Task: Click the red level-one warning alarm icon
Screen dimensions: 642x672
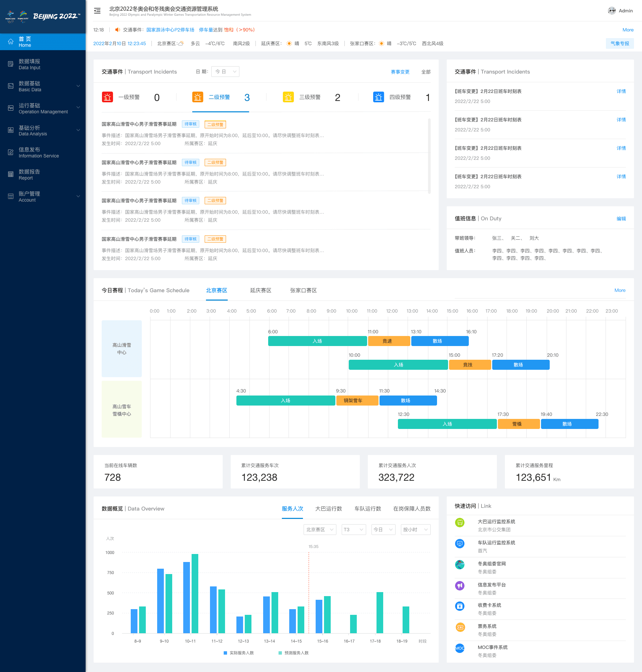Action: (x=107, y=97)
